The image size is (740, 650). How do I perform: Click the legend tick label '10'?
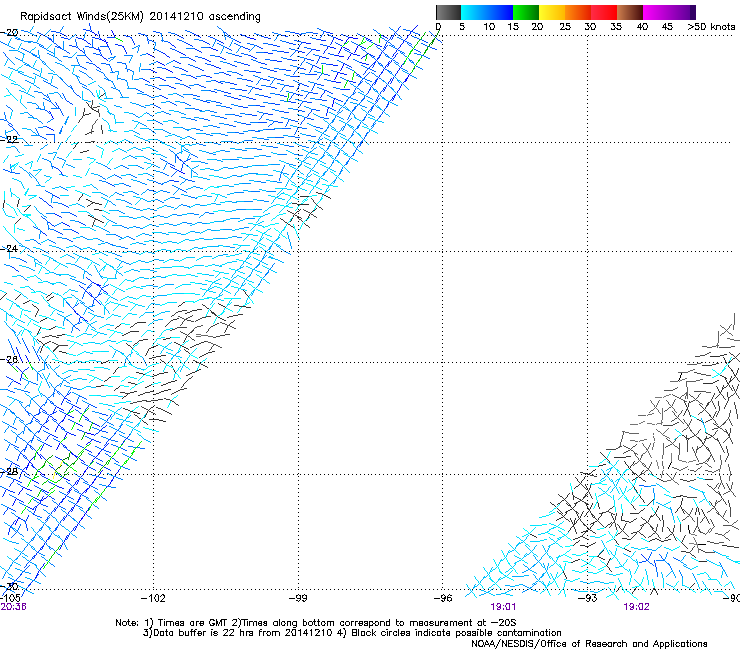click(x=489, y=27)
